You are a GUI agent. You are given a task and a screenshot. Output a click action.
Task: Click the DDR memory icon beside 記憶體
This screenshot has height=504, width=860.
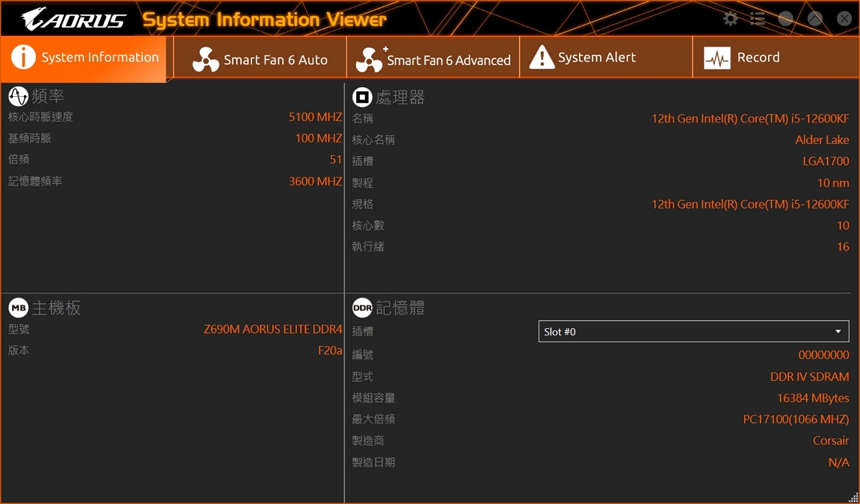click(x=362, y=308)
